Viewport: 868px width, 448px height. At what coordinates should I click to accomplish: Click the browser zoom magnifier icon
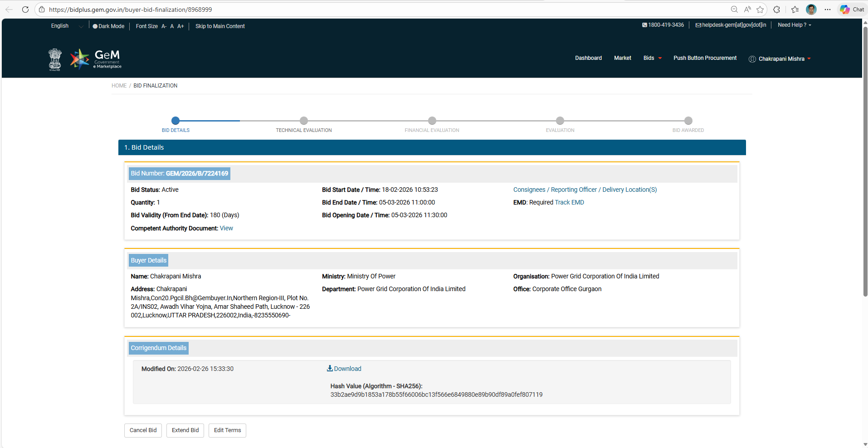point(734,10)
